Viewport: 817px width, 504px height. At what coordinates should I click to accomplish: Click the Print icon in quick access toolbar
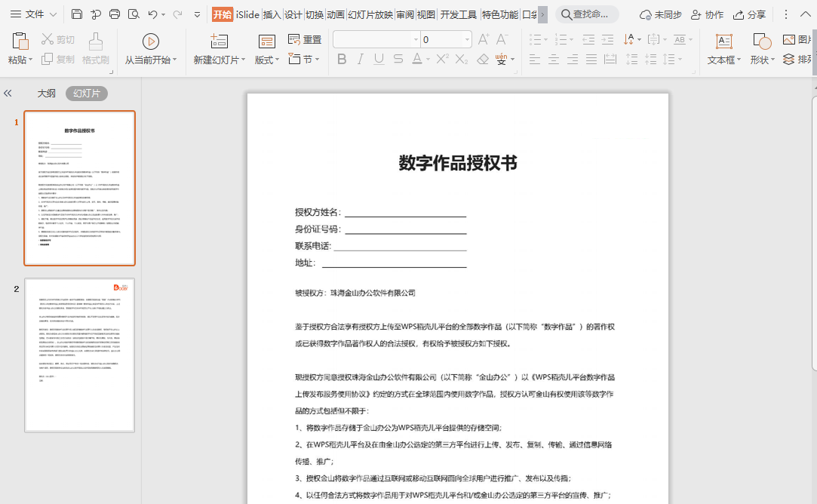tap(115, 14)
